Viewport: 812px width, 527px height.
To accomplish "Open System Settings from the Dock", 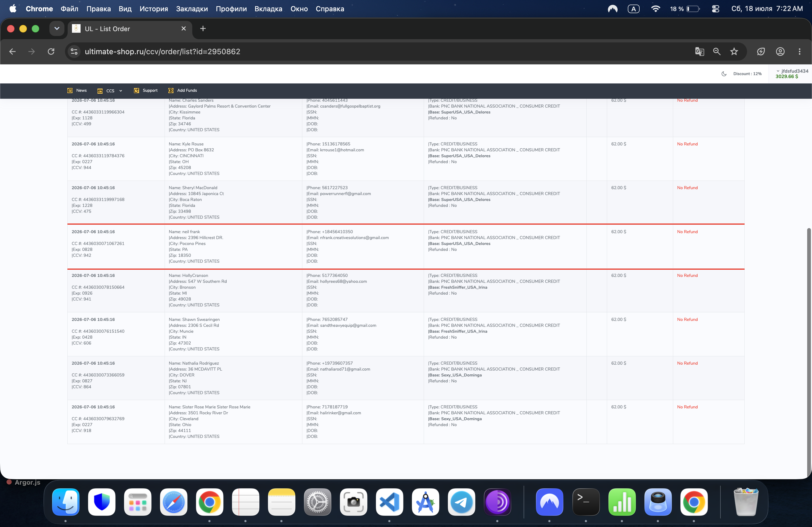I will point(317,502).
